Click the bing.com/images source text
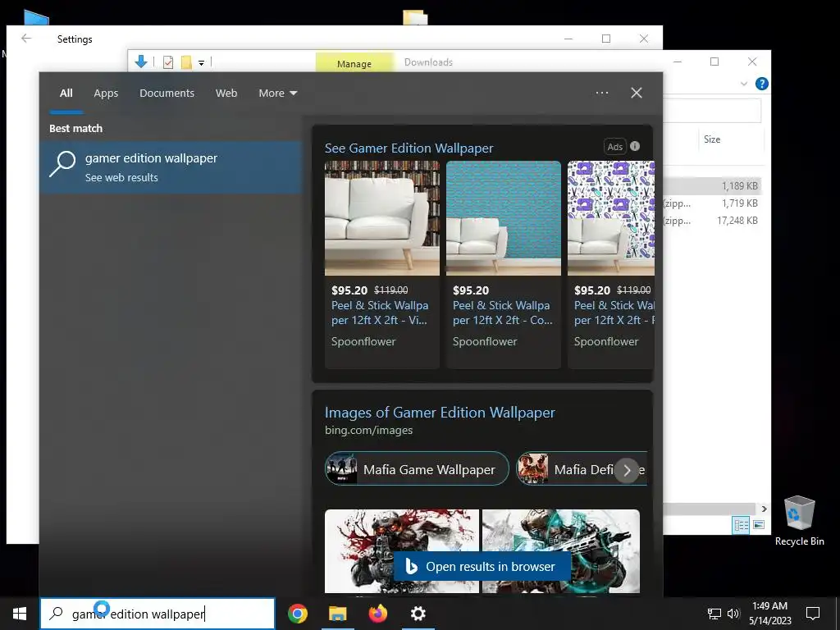The image size is (840, 630). coord(368,430)
